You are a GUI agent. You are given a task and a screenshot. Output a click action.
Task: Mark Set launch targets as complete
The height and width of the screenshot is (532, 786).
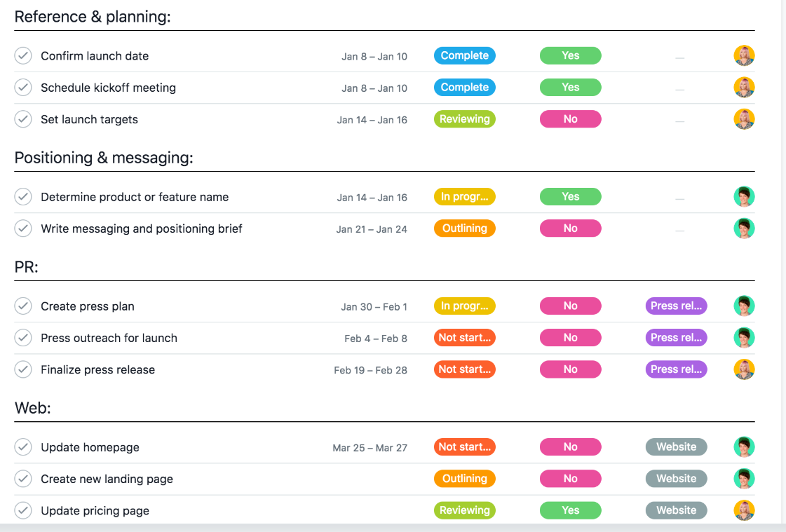click(22, 119)
